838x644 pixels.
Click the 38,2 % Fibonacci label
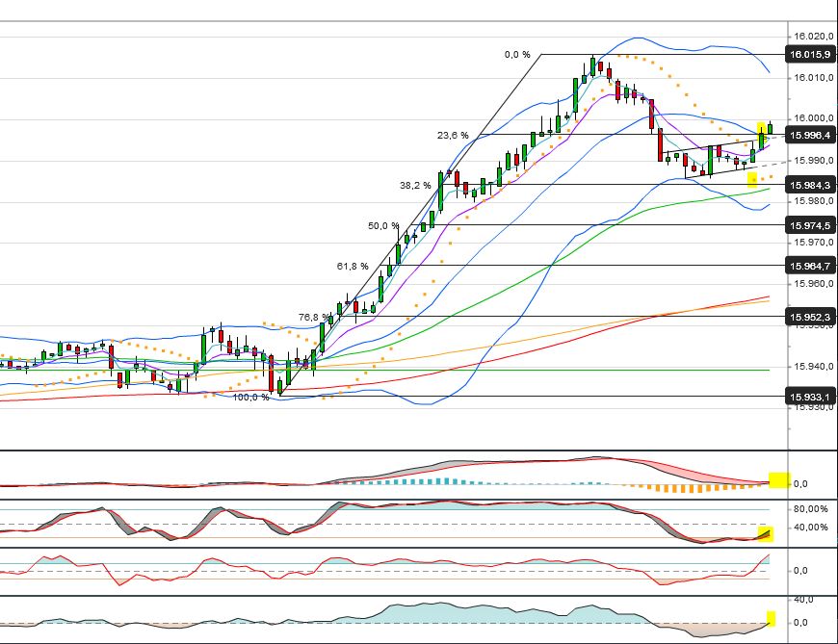coord(415,185)
